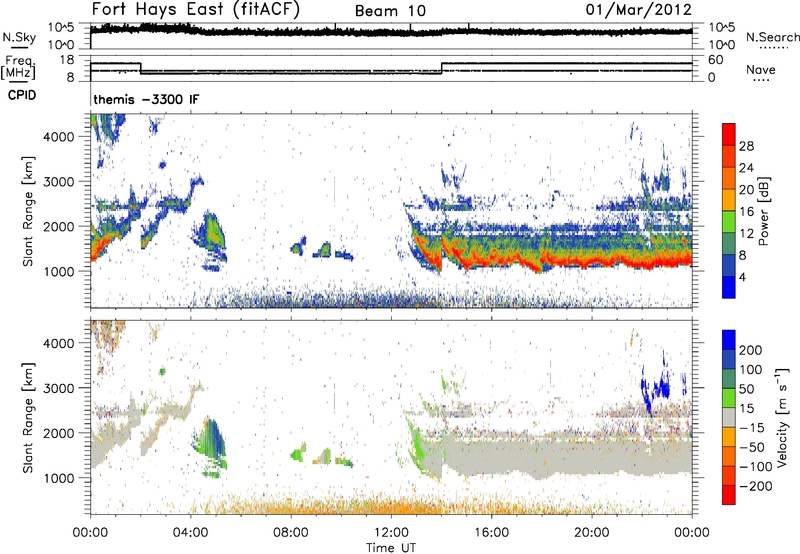
Task: Click the 'N.Search' legend label
Action: tap(772, 37)
